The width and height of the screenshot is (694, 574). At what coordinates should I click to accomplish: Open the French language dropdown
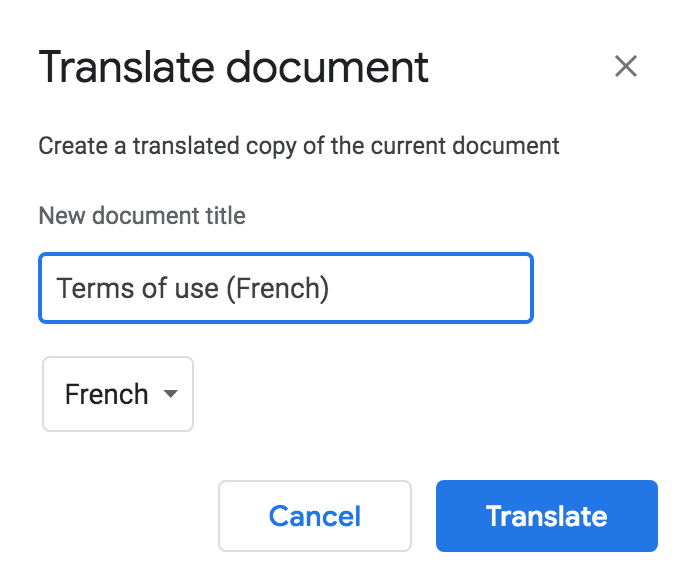coord(118,394)
